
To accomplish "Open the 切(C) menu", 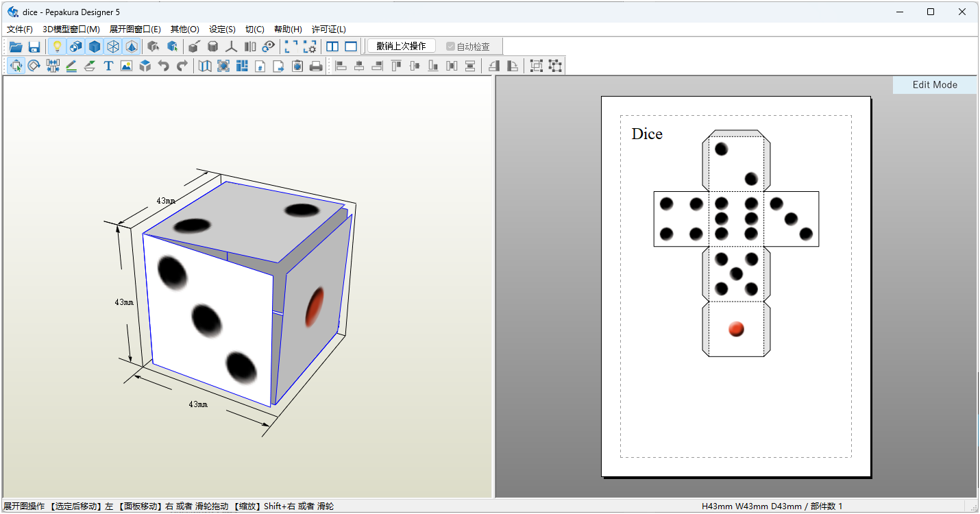I will 255,29.
